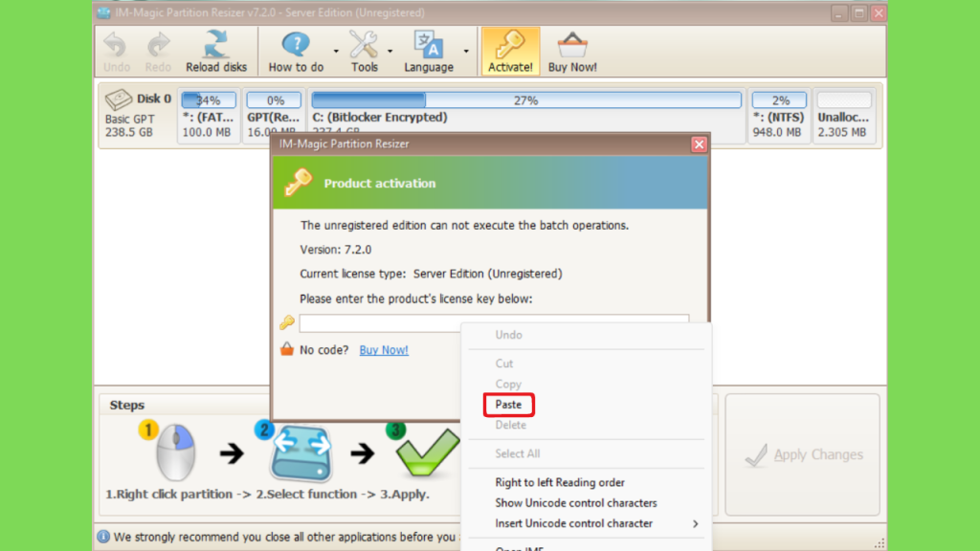
Task: Select the 948.0 MB NTFS partition
Action: [779, 116]
